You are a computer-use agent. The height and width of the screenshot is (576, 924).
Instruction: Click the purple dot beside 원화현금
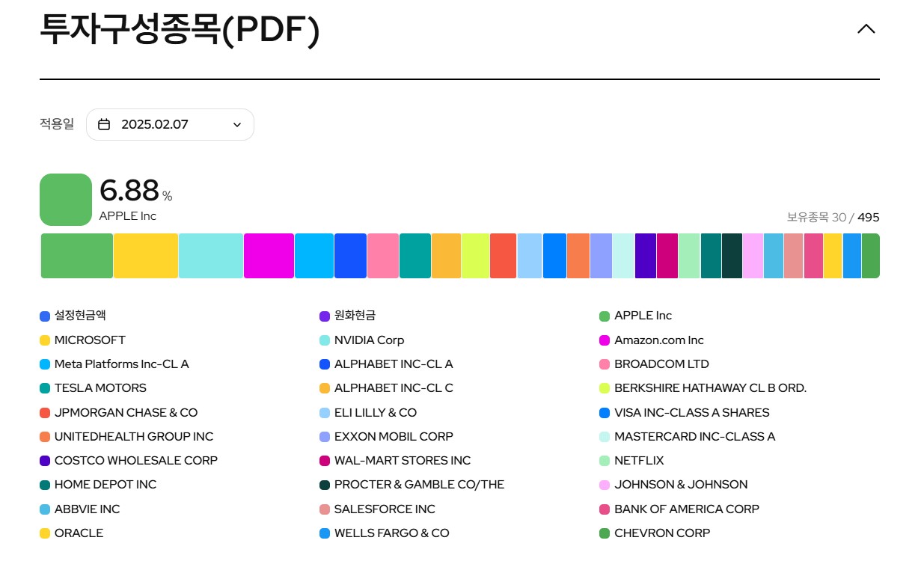tap(325, 316)
